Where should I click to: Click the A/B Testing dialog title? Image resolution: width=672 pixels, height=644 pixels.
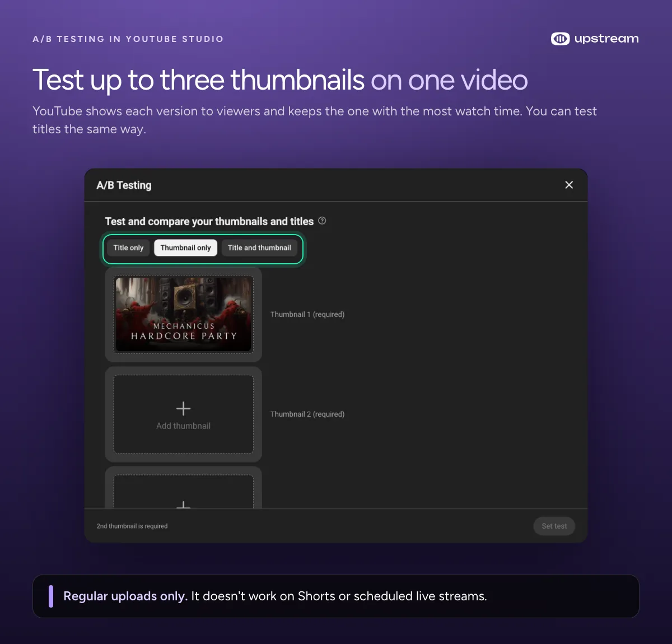[124, 185]
